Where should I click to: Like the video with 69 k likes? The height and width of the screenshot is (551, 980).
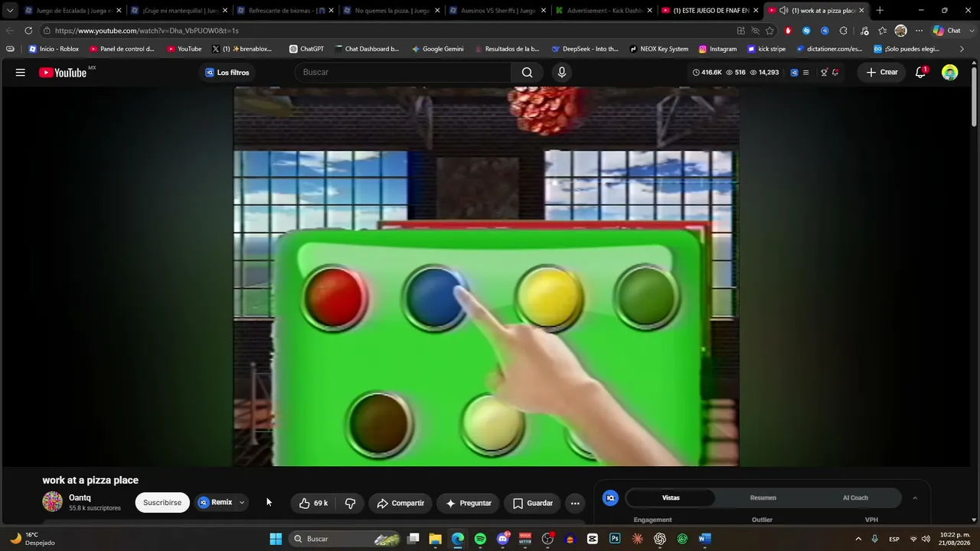pyautogui.click(x=314, y=503)
